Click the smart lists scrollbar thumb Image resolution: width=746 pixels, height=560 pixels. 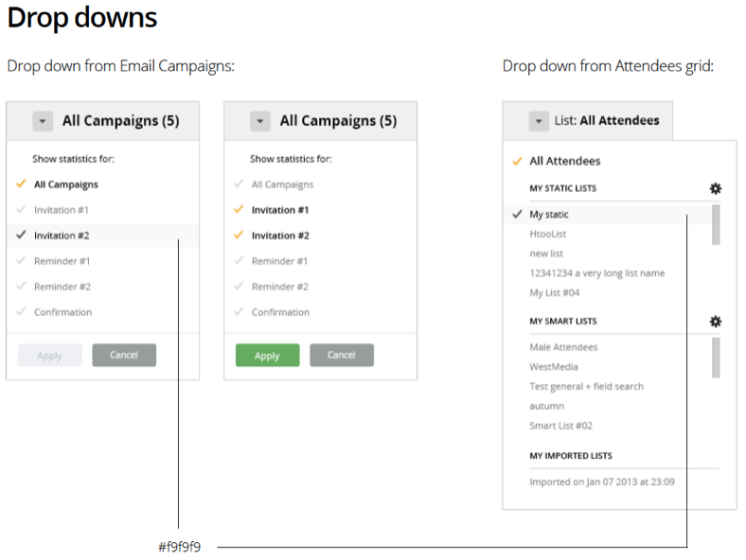pyautogui.click(x=716, y=357)
